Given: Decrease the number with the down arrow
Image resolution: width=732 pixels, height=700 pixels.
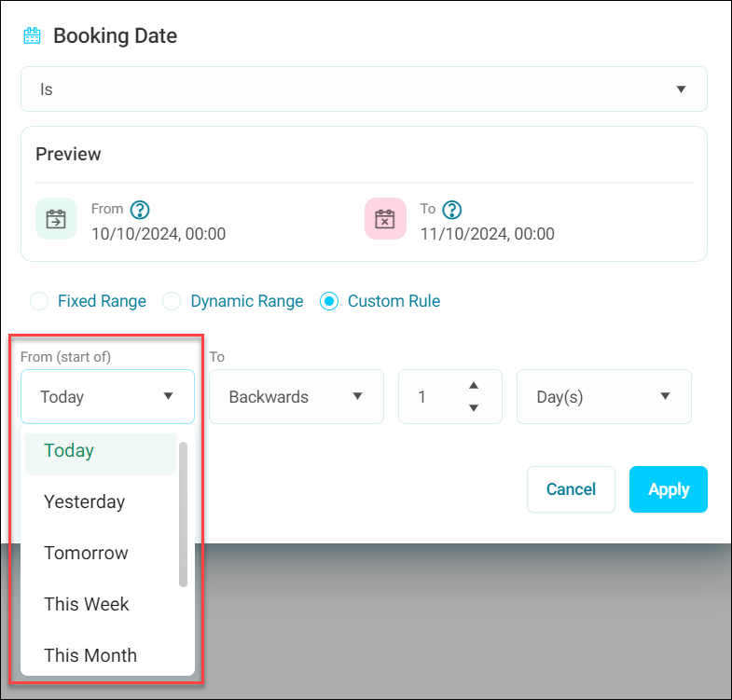Looking at the screenshot, I should point(474,408).
